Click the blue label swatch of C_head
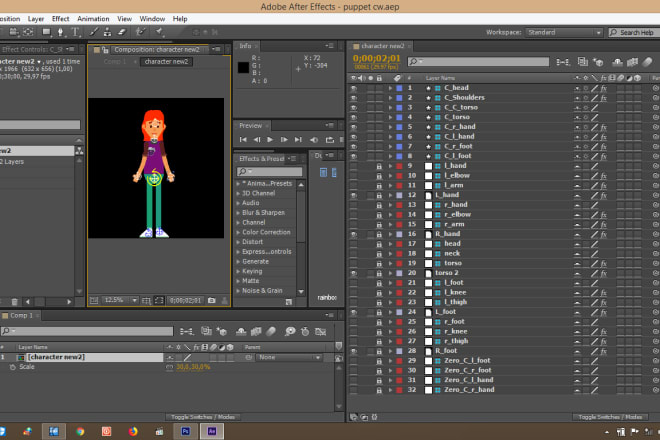660x440 pixels. (399, 88)
